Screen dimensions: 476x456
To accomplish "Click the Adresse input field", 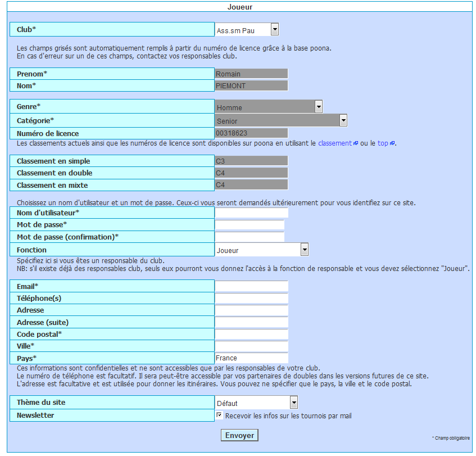I will click(x=251, y=310).
